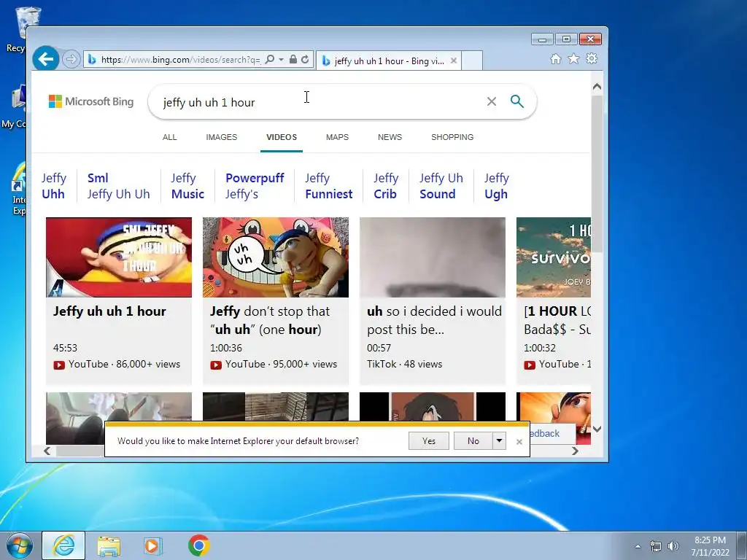
Task: Click the title 'Jeffy uh uh 1 hour'
Action: click(109, 311)
